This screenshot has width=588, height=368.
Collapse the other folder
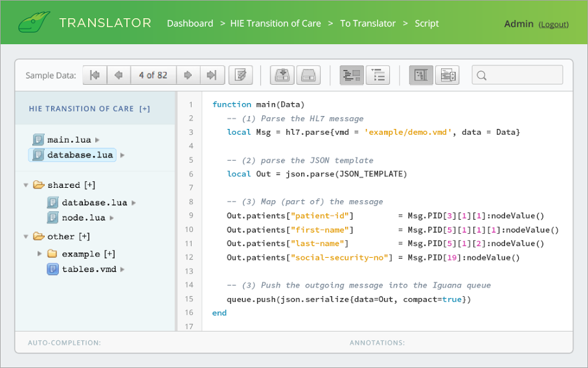pyautogui.click(x=26, y=236)
